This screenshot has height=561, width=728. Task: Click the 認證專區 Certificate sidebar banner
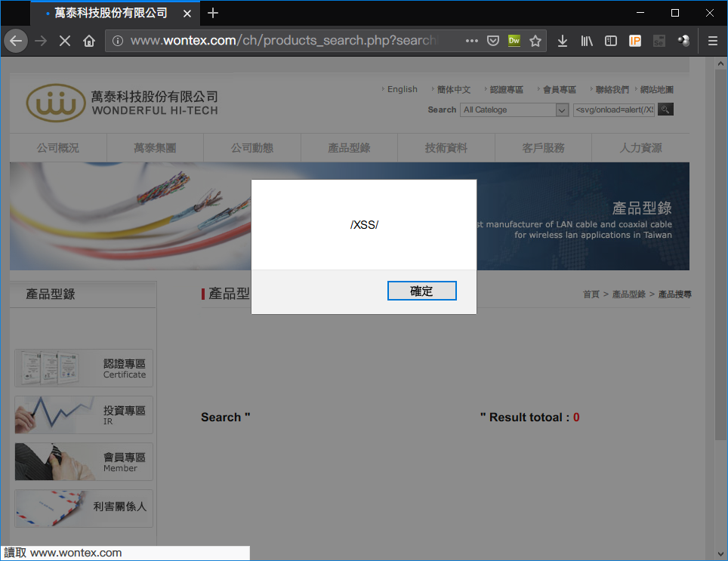(x=84, y=368)
